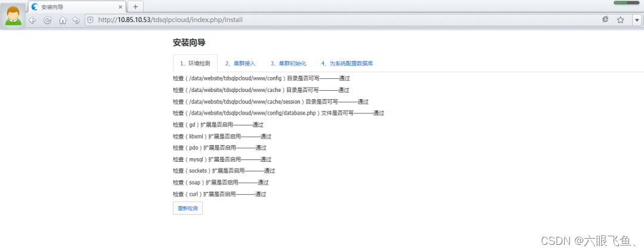Click the mysql extension check line
Viewport: 644px width, 252px height.
coord(222,159)
